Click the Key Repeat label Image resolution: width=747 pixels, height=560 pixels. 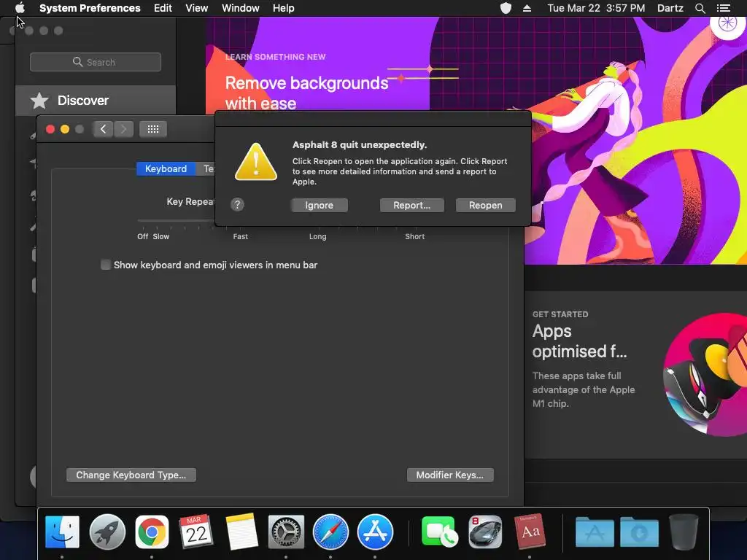tap(190, 201)
